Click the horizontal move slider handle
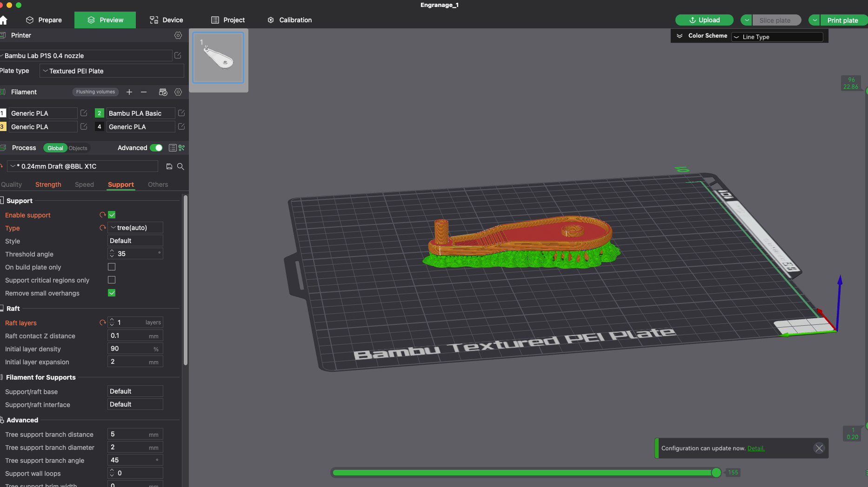Viewport: 868px width, 487px height. 716,473
